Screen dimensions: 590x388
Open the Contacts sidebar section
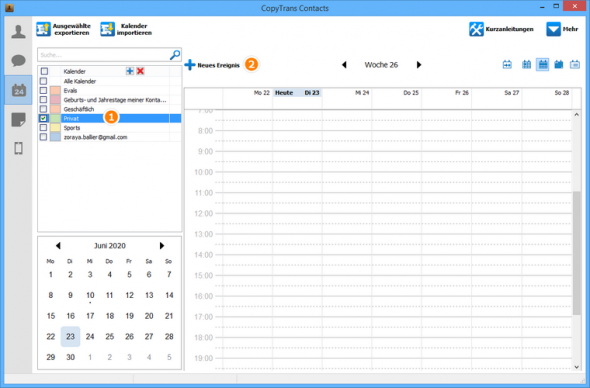point(18,32)
